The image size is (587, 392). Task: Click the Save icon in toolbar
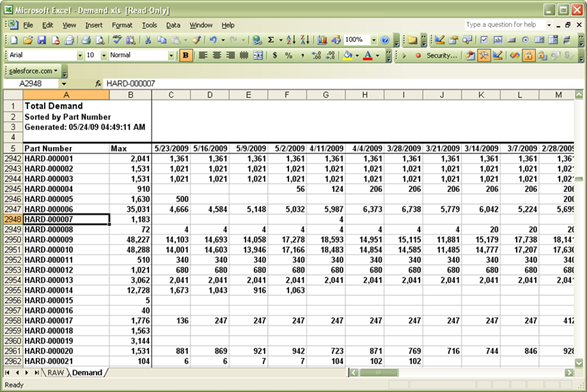coord(42,40)
